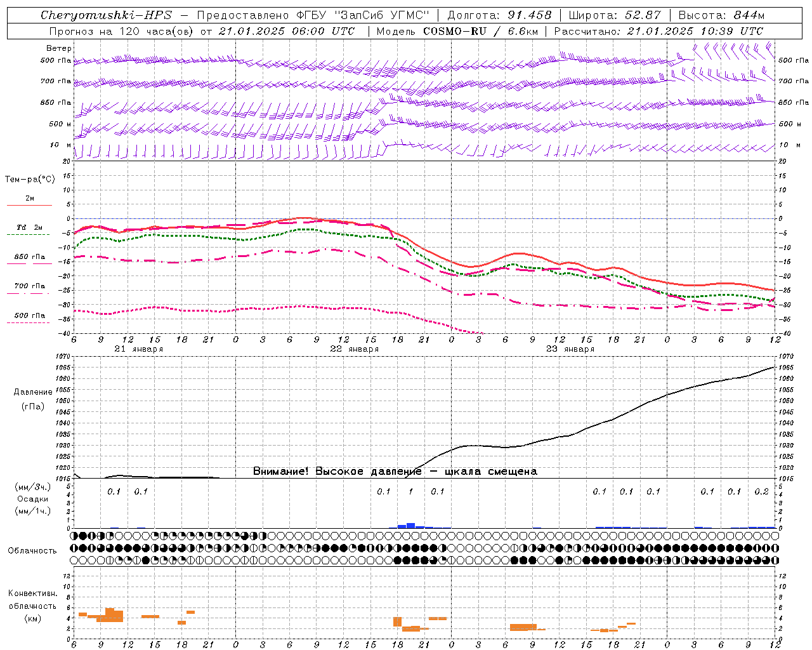Click the Высота: 844м value
The height and width of the screenshot is (650, 812).
click(721, 15)
